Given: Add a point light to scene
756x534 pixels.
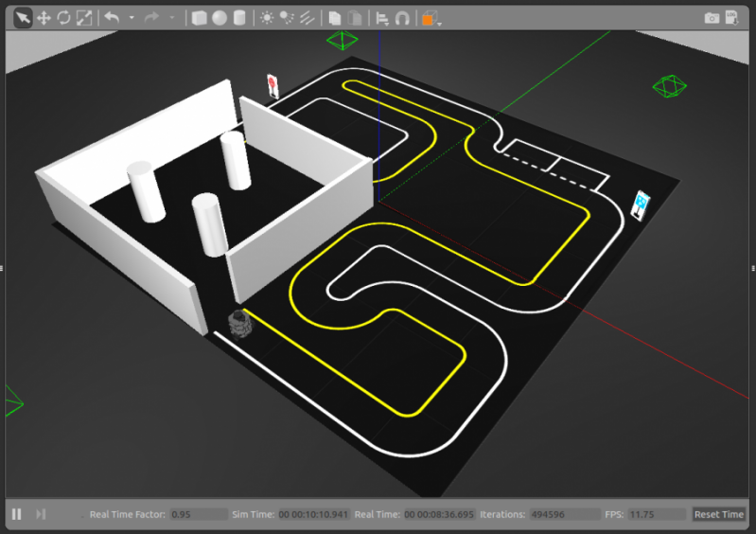Looking at the screenshot, I should tap(267, 18).
